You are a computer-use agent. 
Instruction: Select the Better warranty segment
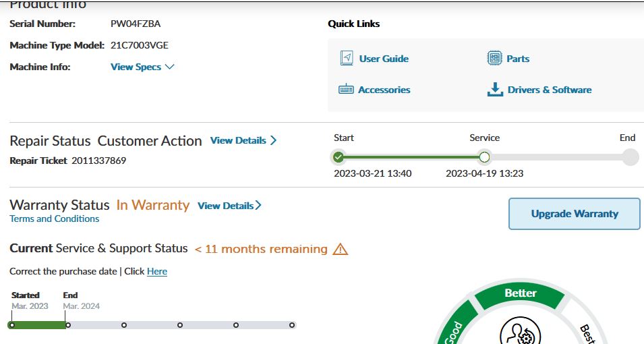521,293
